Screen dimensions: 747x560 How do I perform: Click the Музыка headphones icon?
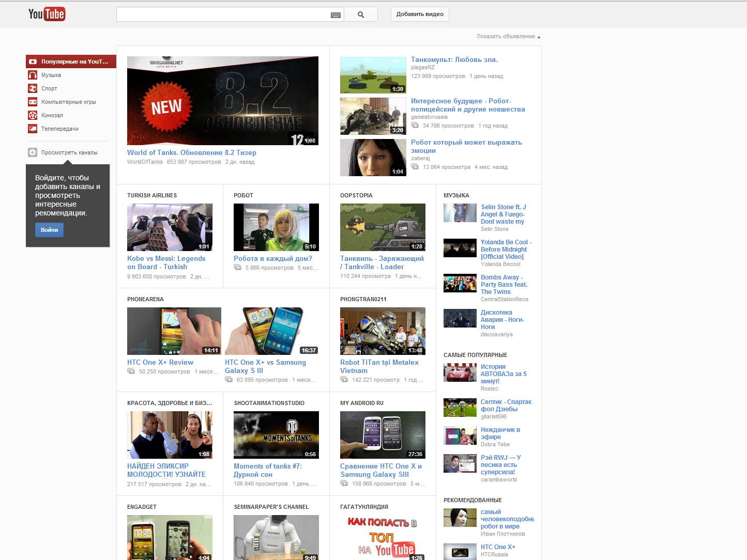point(33,75)
